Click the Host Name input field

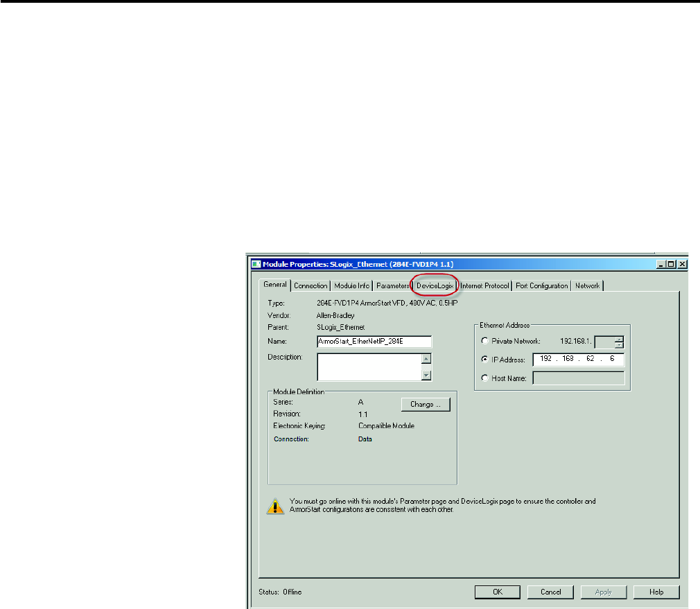578,378
